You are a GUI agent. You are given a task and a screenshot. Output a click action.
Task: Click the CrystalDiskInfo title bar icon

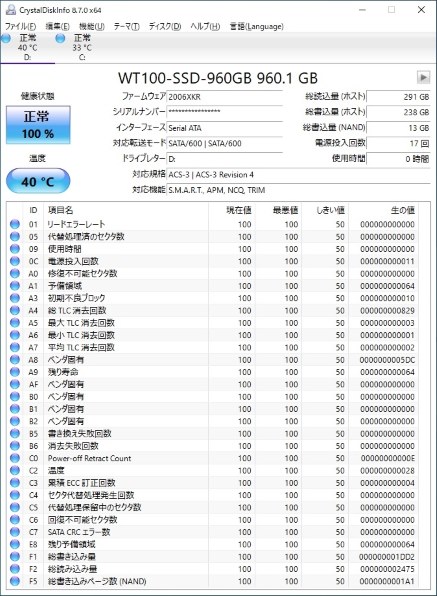[11, 10]
